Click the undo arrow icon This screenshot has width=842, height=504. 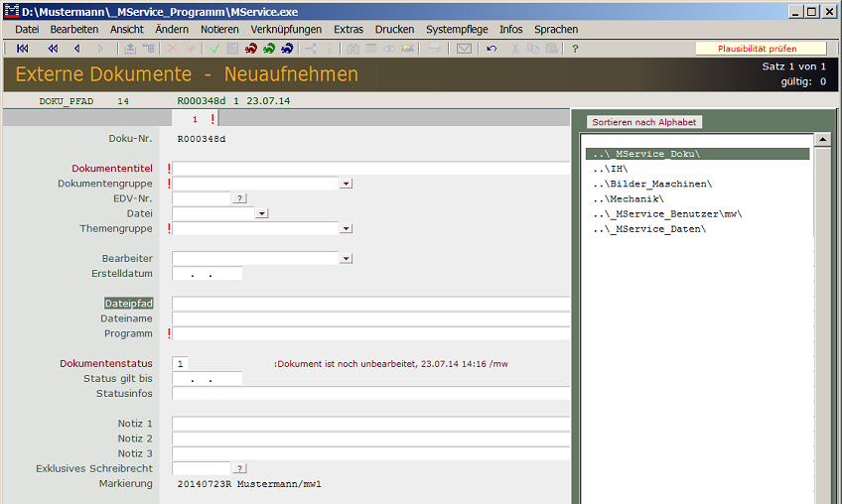pyautogui.click(x=491, y=49)
